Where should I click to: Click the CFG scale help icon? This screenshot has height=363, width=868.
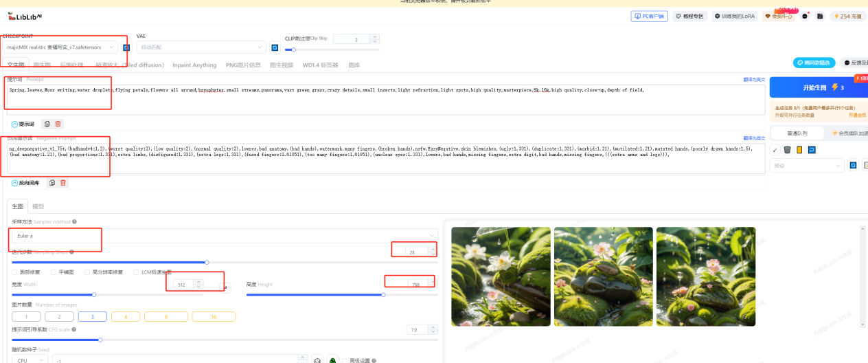point(74,329)
